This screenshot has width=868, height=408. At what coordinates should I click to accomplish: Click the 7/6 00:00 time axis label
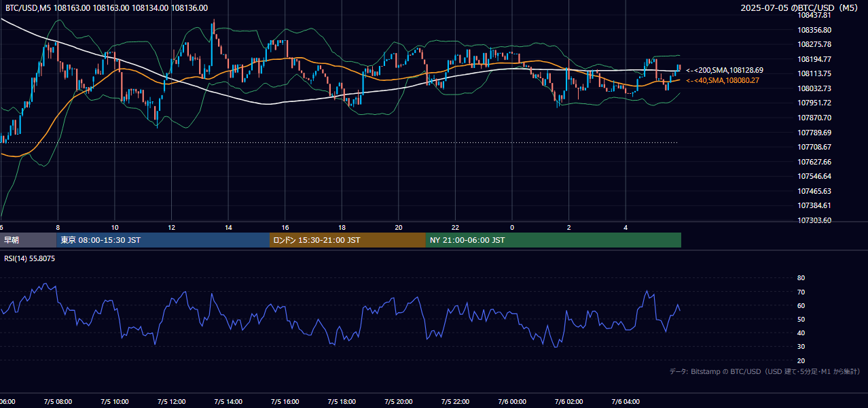[512, 402]
